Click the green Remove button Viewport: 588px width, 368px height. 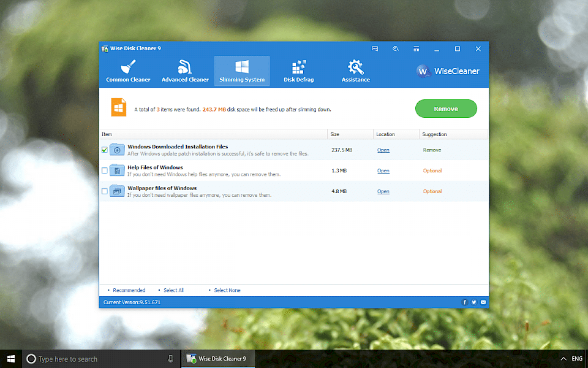click(446, 109)
